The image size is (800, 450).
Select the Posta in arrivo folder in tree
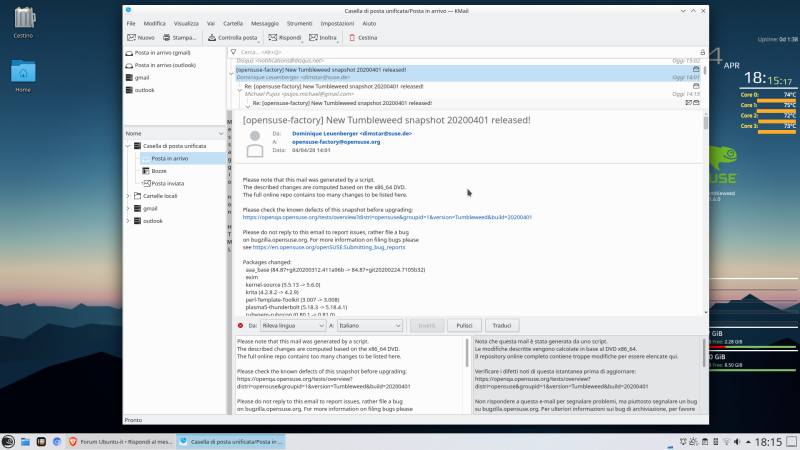(182, 159)
